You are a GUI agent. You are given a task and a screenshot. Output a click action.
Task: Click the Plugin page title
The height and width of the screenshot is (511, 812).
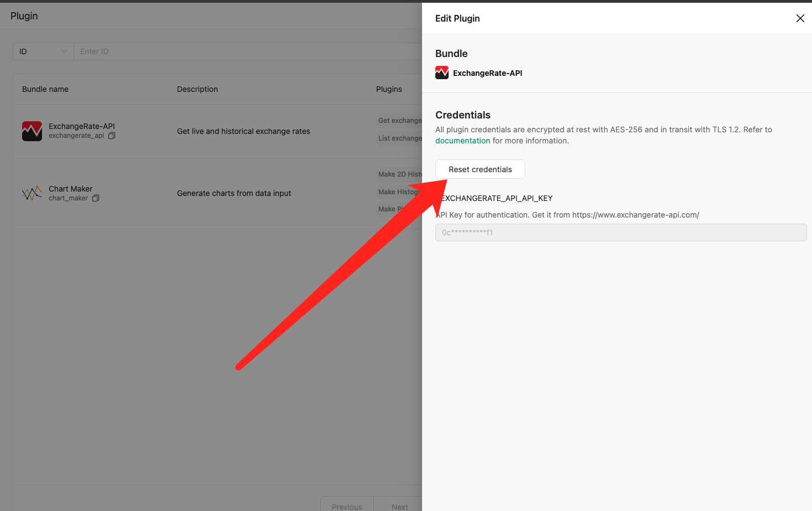(24, 16)
